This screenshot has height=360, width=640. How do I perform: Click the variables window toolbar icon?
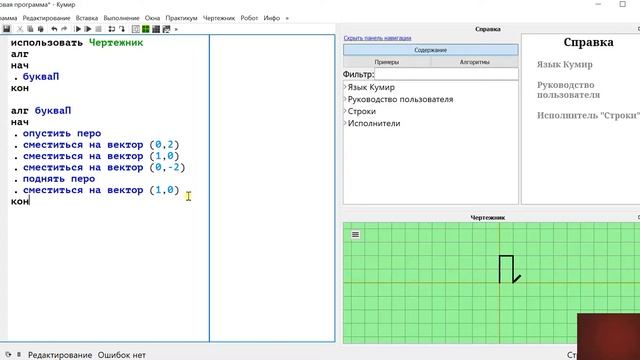point(136,29)
